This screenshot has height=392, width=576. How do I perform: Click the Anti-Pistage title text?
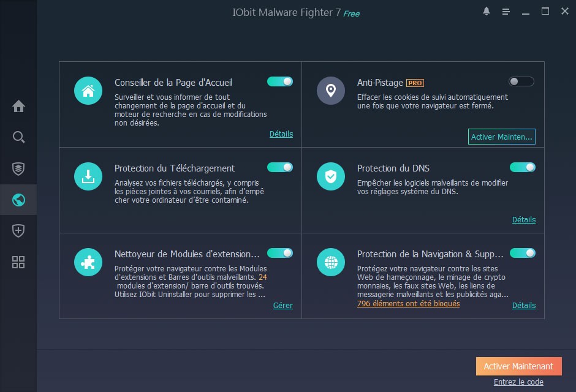click(380, 83)
